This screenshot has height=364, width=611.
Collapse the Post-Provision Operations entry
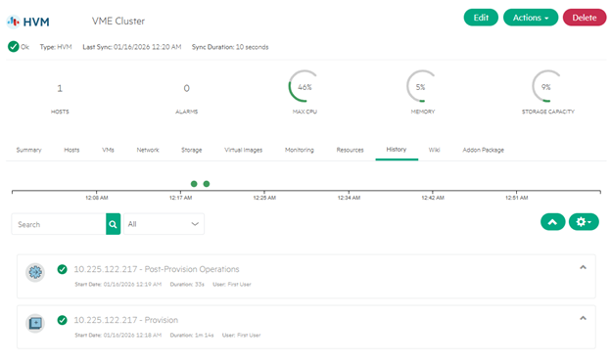point(583,267)
